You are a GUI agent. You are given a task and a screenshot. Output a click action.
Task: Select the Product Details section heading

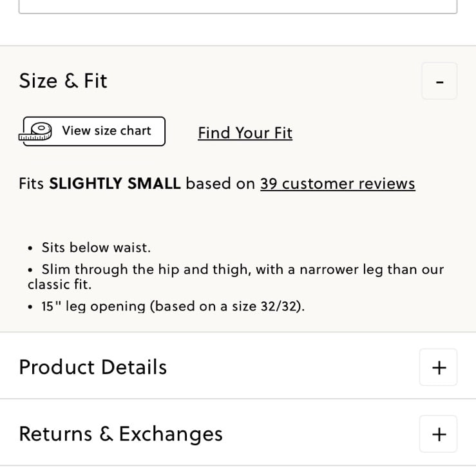pyautogui.click(x=93, y=367)
